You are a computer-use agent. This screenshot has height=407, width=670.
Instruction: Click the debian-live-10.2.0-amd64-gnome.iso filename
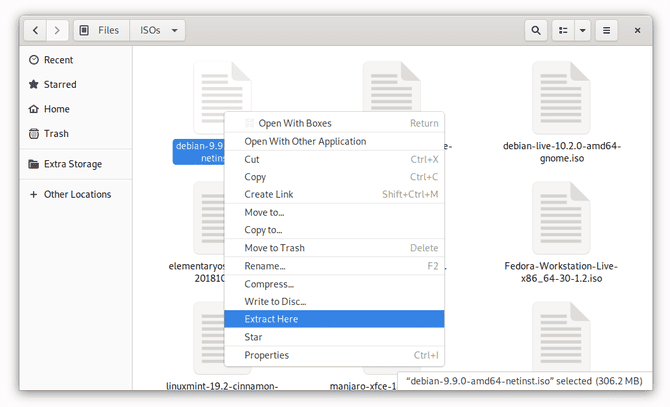point(561,152)
